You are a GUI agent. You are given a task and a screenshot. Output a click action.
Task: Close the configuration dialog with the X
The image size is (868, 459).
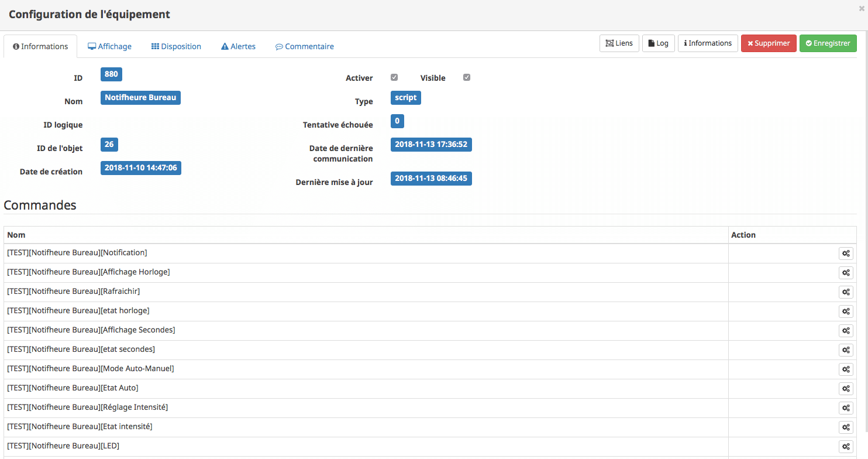[862, 8]
